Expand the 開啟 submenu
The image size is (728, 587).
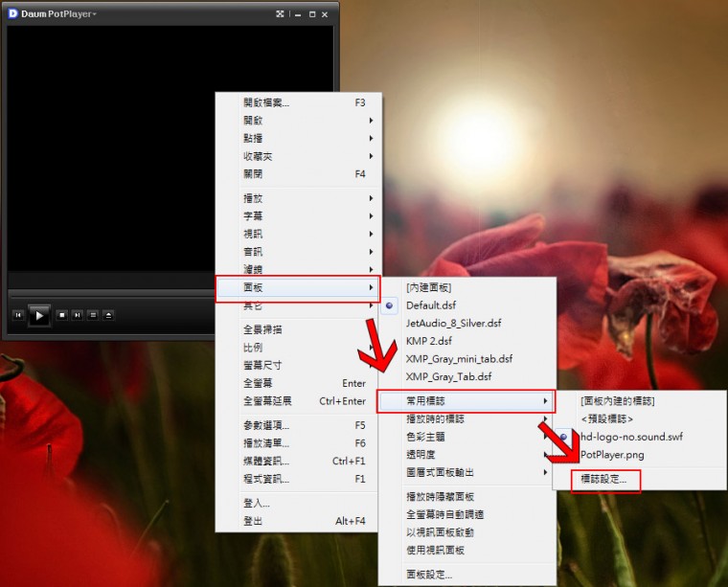click(299, 121)
